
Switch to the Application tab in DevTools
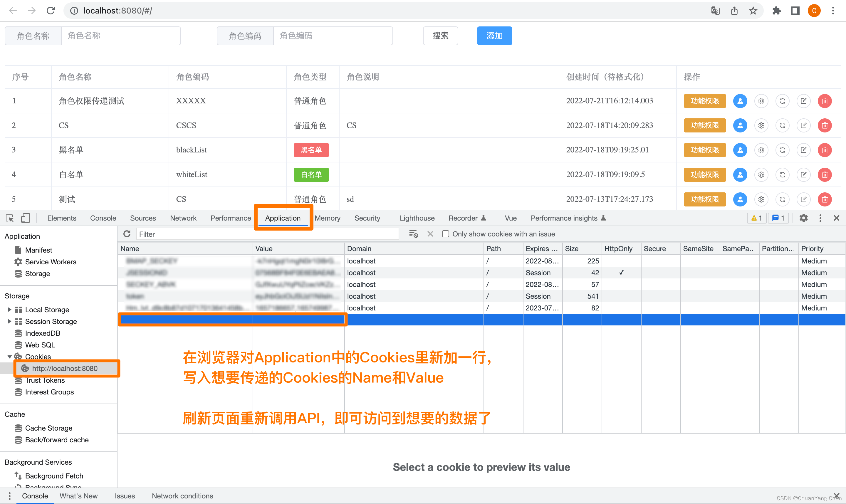coord(283,218)
